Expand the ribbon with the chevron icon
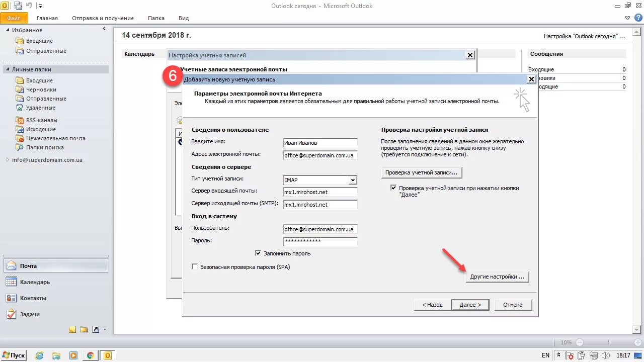644x362 pixels. [x=627, y=18]
